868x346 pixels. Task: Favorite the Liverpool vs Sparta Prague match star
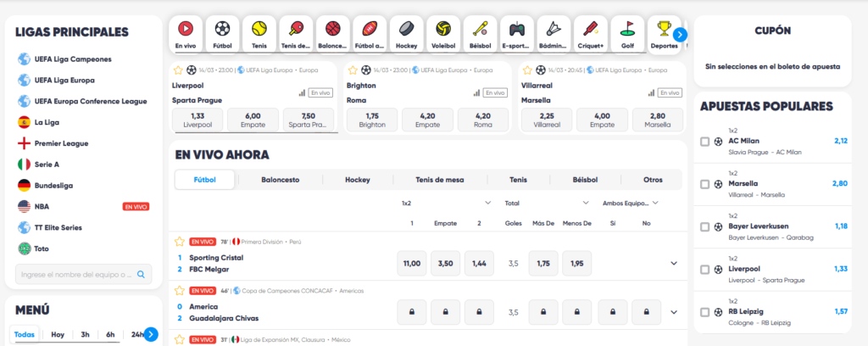click(x=178, y=70)
